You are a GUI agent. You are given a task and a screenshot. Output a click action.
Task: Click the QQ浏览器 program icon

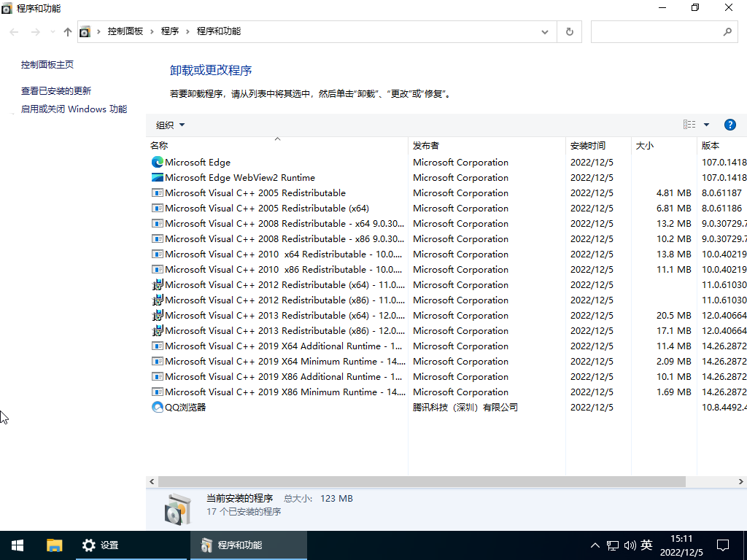tap(158, 407)
